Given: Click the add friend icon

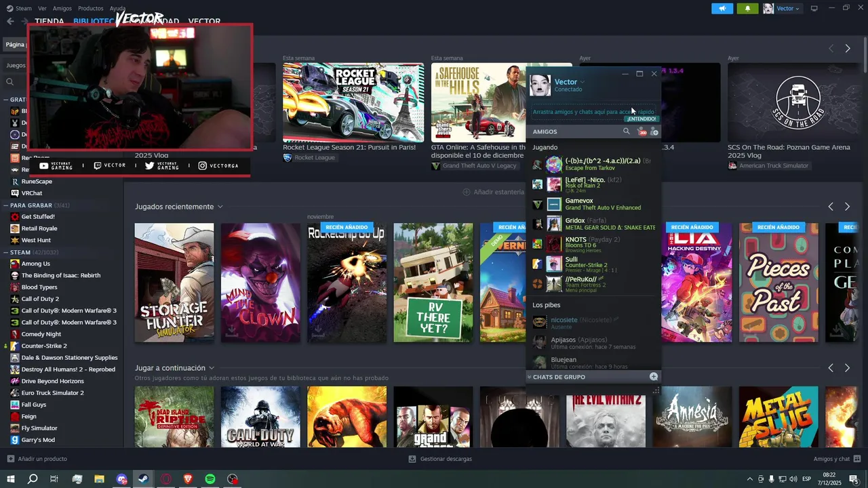Looking at the screenshot, I should coord(654,131).
